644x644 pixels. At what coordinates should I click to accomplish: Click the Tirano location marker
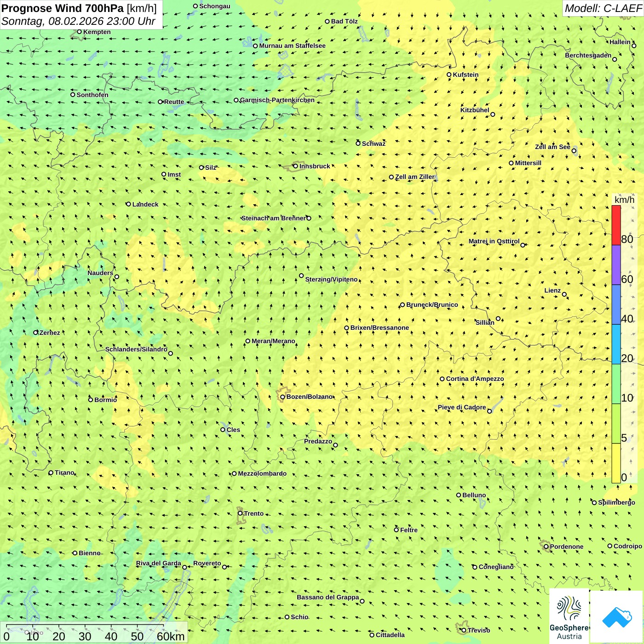(51, 472)
